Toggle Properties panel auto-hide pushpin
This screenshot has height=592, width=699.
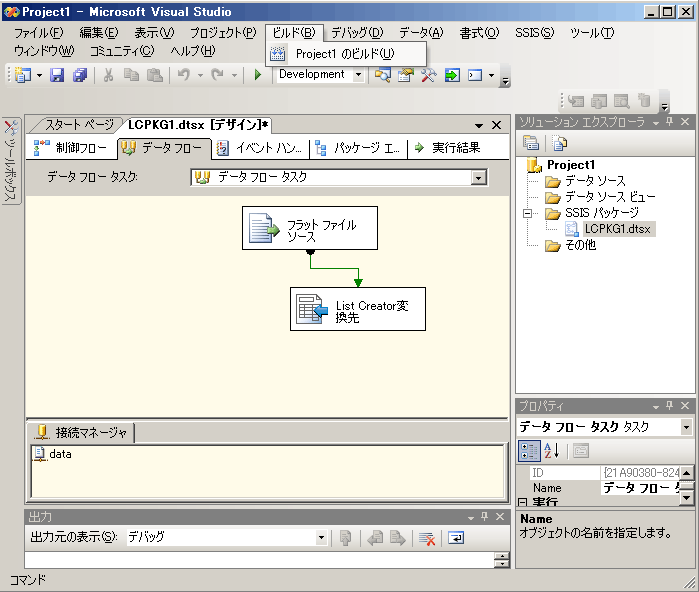point(670,406)
